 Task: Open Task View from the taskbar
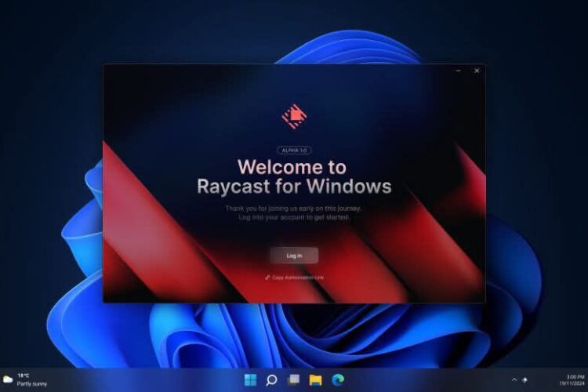click(x=293, y=380)
